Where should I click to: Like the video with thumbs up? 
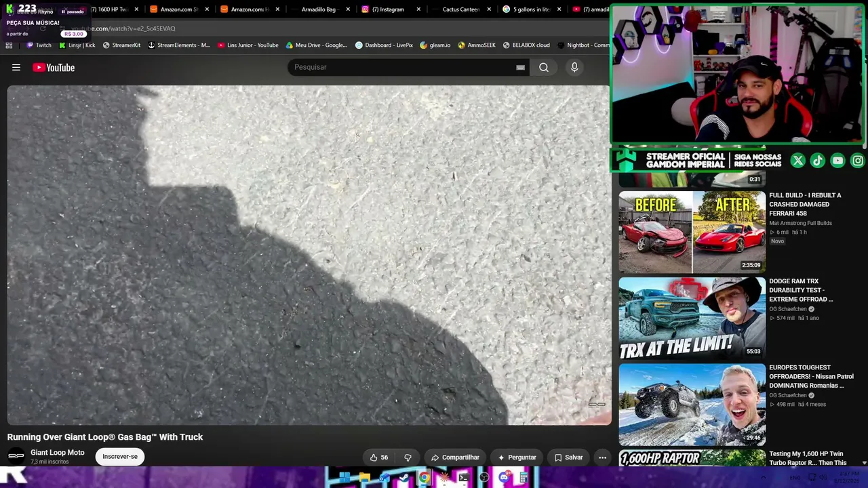click(379, 457)
